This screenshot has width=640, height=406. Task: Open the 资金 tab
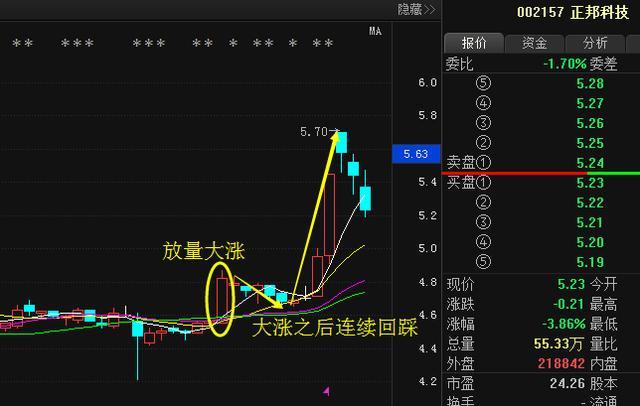[534, 43]
